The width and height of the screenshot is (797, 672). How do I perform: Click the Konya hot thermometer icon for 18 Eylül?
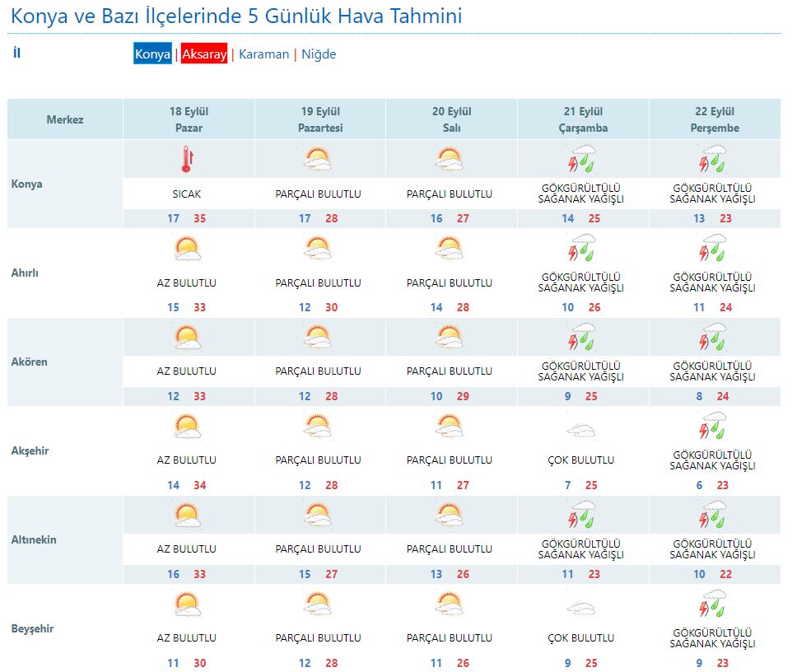188,159
